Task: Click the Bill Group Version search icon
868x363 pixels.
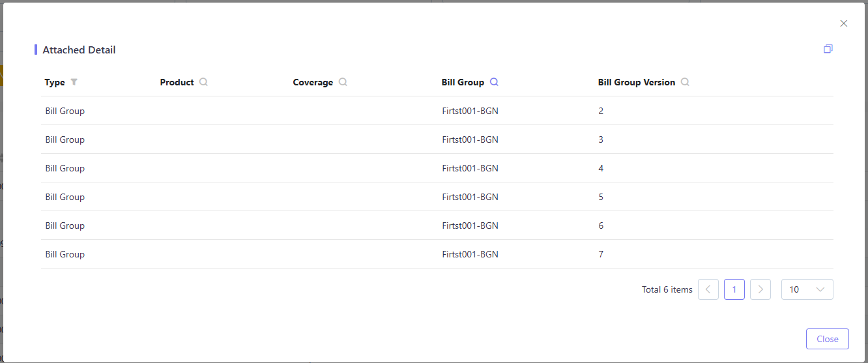Action: pyautogui.click(x=685, y=82)
